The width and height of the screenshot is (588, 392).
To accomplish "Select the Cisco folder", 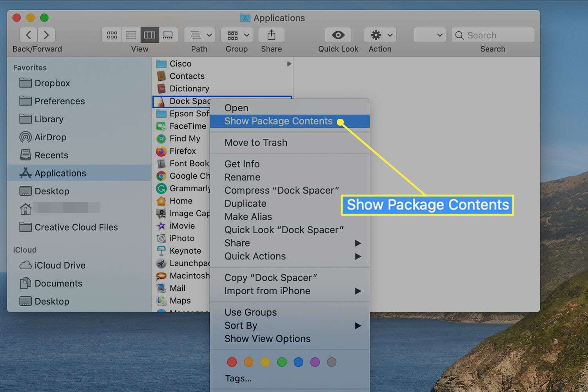I will click(222, 64).
